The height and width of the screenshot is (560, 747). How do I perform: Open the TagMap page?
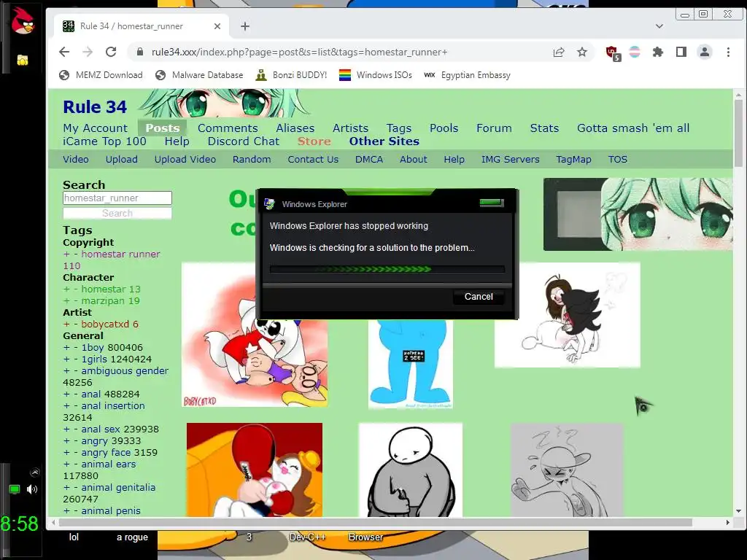coord(573,160)
